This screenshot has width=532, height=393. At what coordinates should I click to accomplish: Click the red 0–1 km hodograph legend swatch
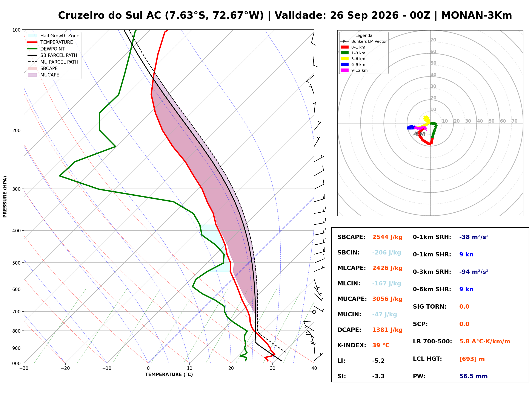tap(344, 47)
